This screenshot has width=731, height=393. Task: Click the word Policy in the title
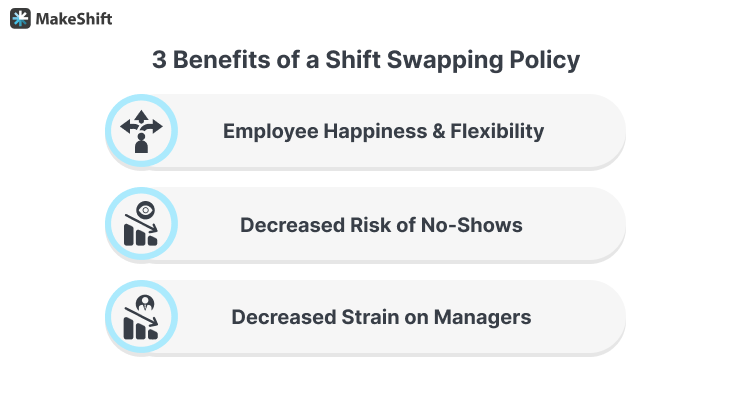click(x=545, y=60)
